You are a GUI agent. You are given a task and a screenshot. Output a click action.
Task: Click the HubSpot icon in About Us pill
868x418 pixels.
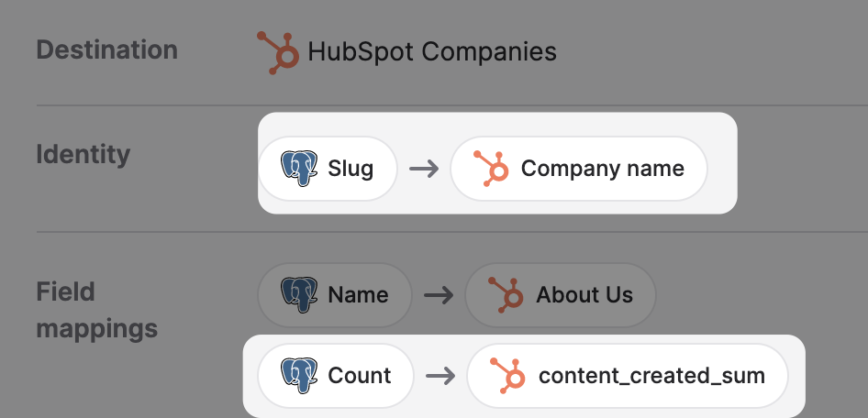tap(506, 295)
